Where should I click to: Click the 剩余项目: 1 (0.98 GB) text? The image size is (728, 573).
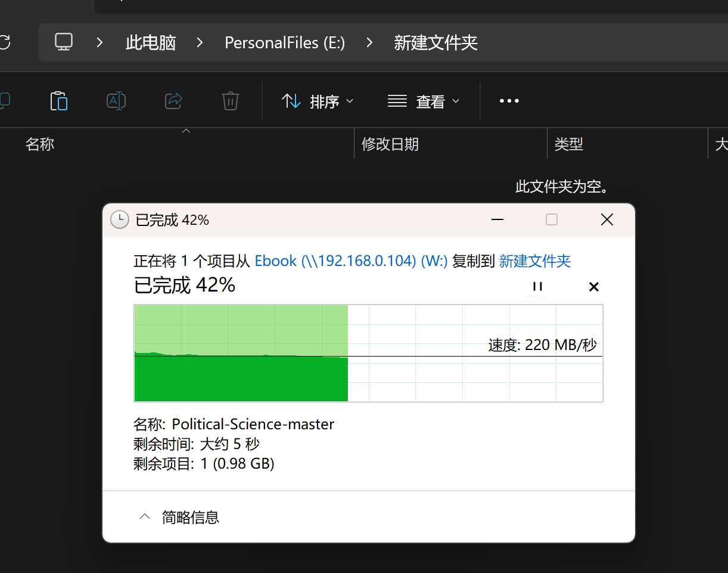tap(204, 464)
